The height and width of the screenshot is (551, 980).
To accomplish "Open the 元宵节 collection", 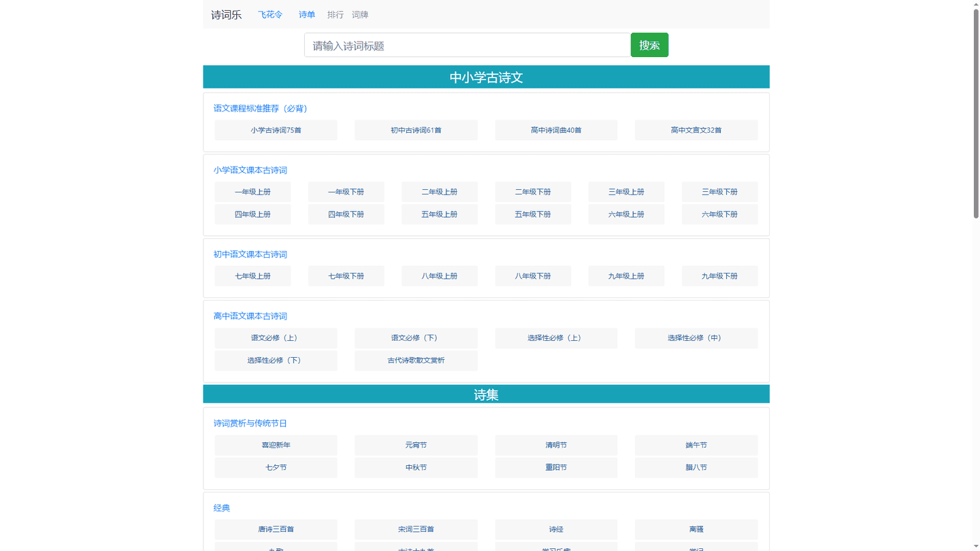I will coord(416,445).
